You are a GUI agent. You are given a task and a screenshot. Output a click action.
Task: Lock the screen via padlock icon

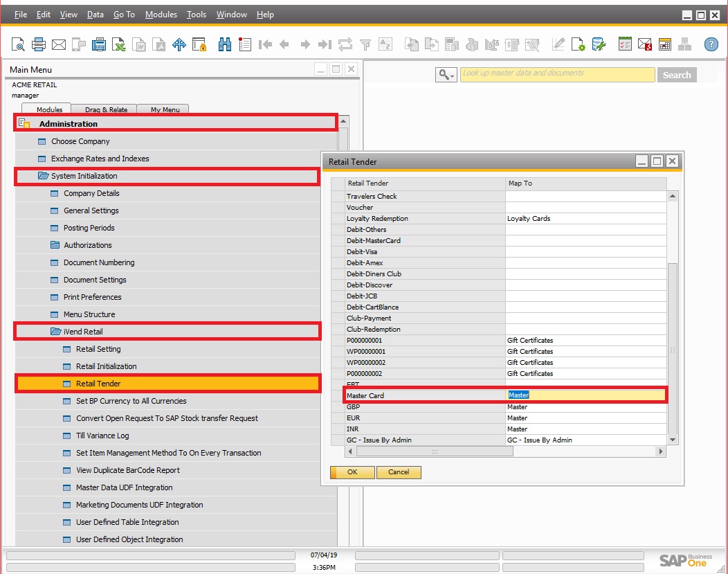click(x=199, y=44)
